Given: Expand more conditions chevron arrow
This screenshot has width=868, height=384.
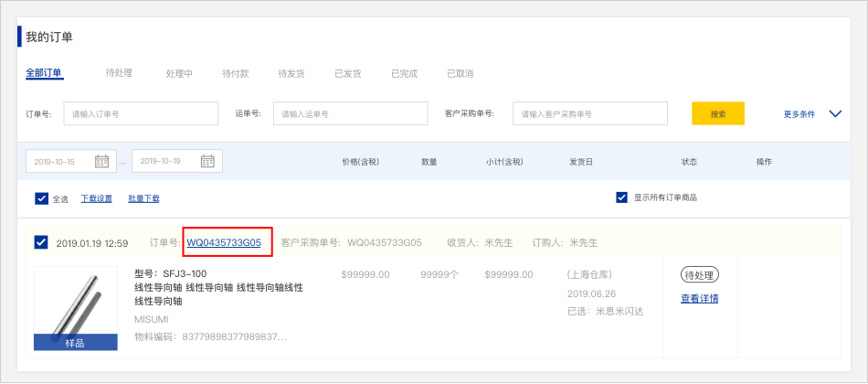Looking at the screenshot, I should [x=834, y=114].
